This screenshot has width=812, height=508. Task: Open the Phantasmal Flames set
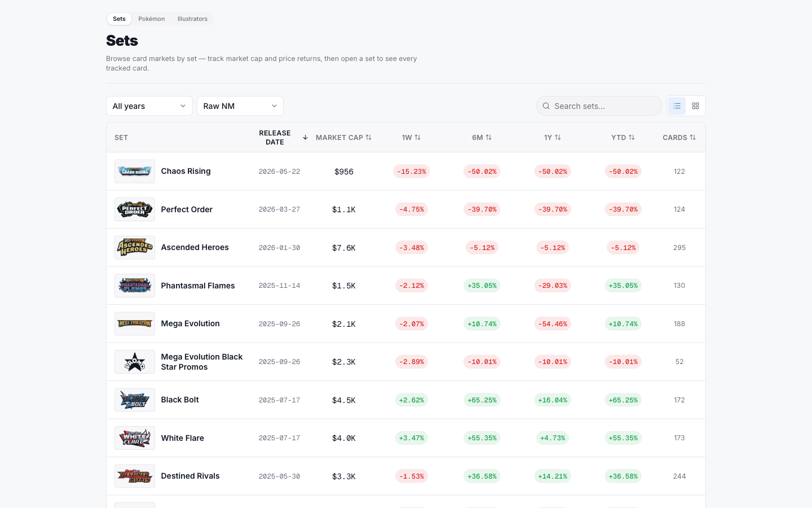(198, 286)
